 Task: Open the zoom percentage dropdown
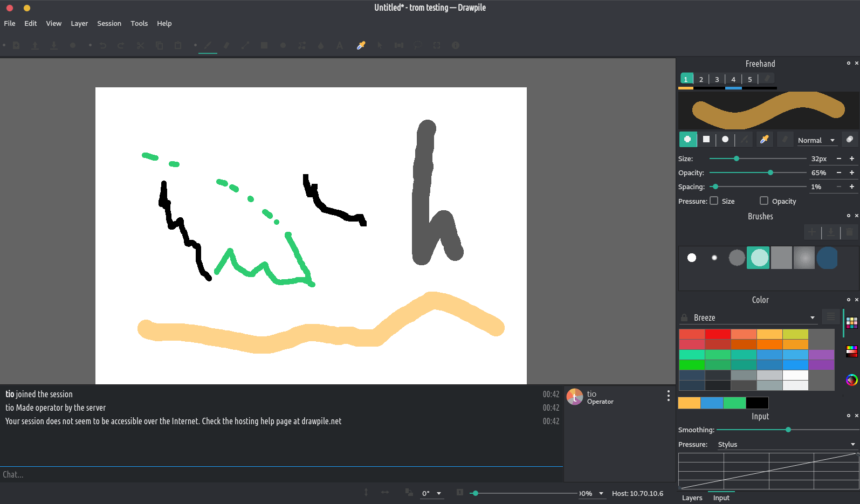click(591, 493)
